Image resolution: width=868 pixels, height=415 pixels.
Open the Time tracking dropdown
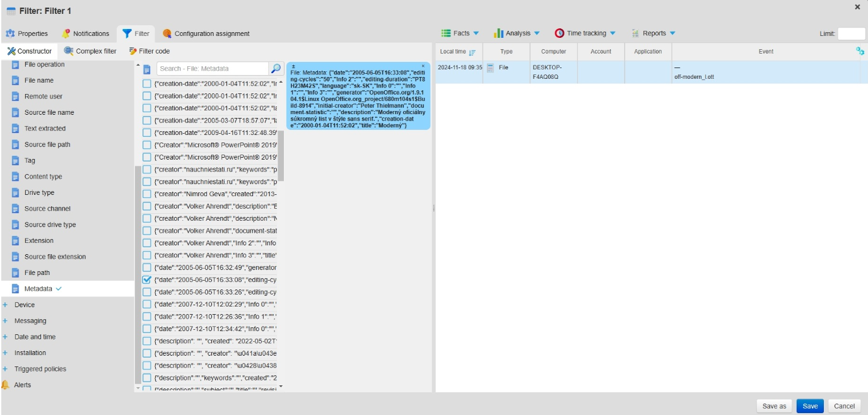point(585,33)
